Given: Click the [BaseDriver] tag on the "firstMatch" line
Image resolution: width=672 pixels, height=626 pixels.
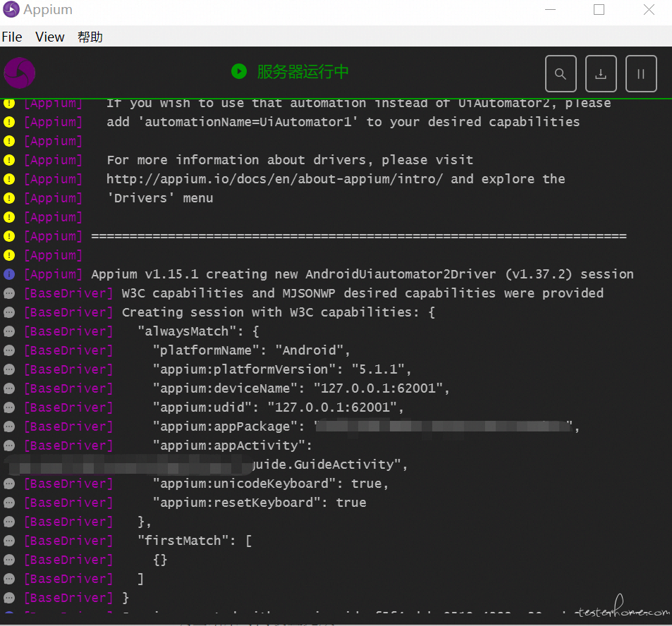Looking at the screenshot, I should click(x=68, y=541).
